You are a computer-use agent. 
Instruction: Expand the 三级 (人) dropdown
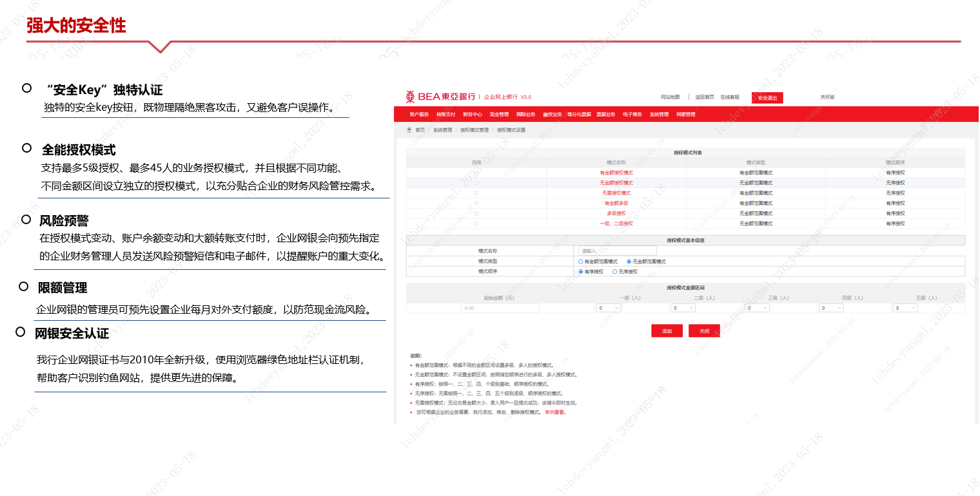click(757, 308)
